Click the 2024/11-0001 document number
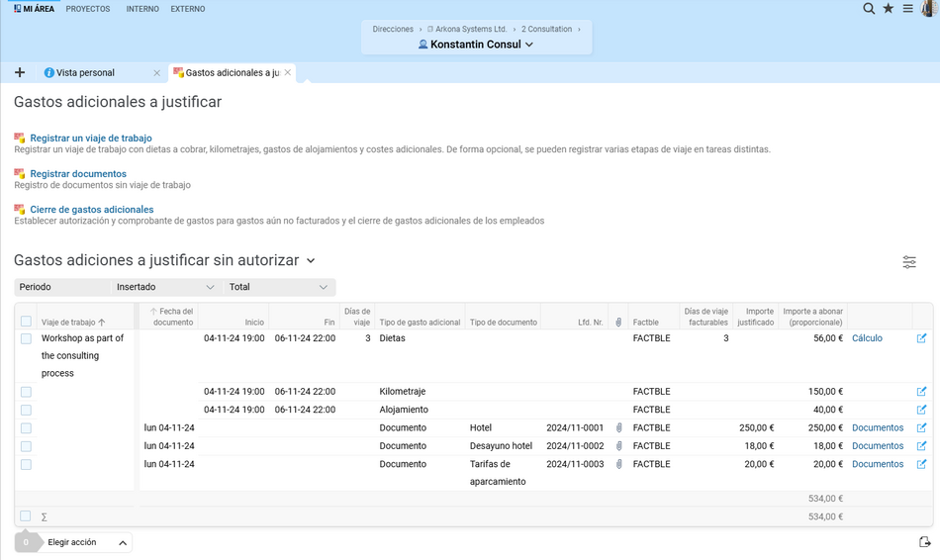 (x=575, y=427)
